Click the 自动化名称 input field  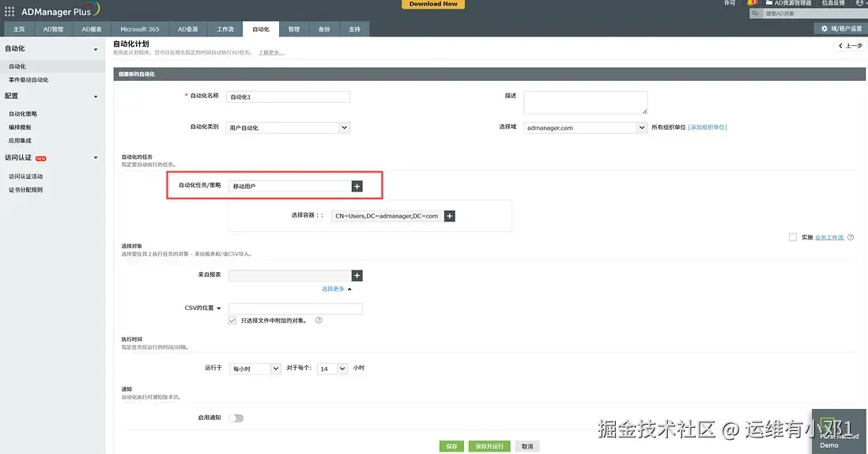pos(288,96)
